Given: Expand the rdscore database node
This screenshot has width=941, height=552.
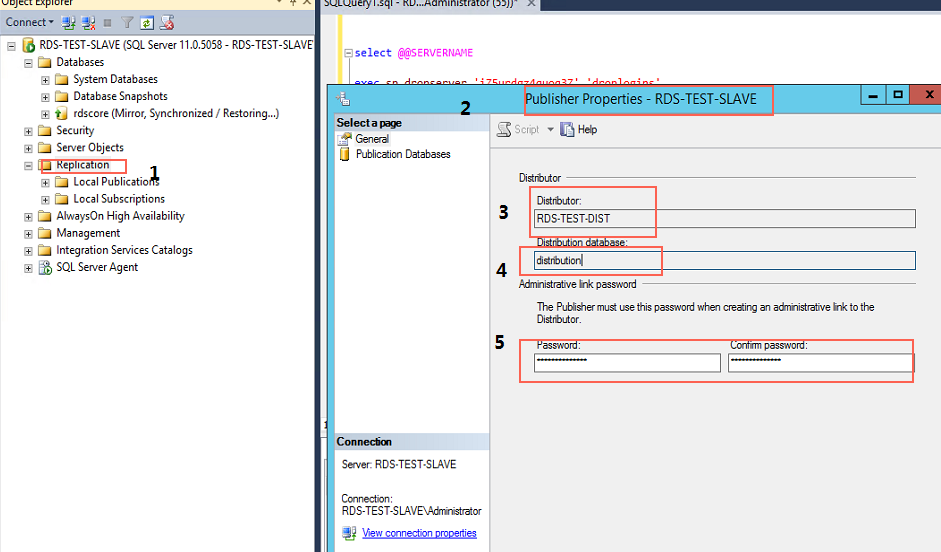Looking at the screenshot, I should pos(45,114).
